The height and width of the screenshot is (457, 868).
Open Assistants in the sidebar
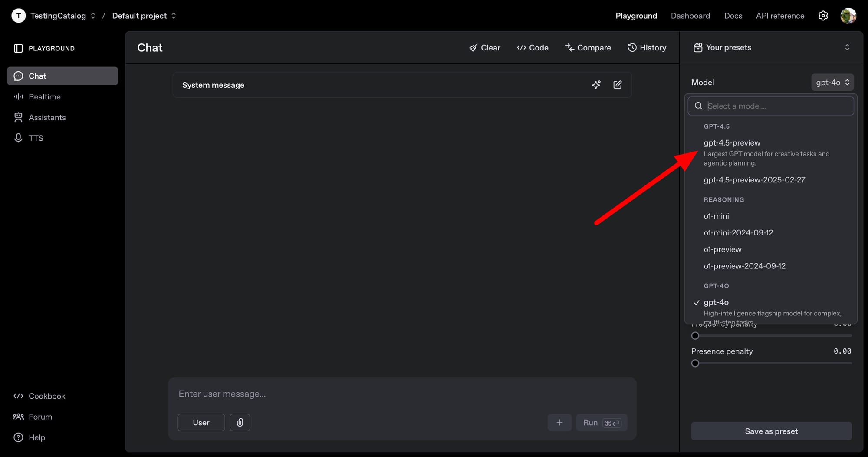point(62,117)
